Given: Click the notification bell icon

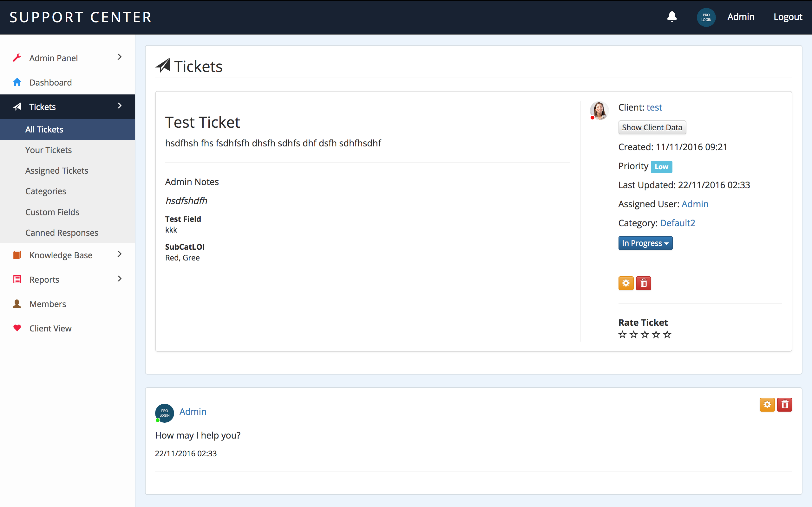Looking at the screenshot, I should pos(672,16).
